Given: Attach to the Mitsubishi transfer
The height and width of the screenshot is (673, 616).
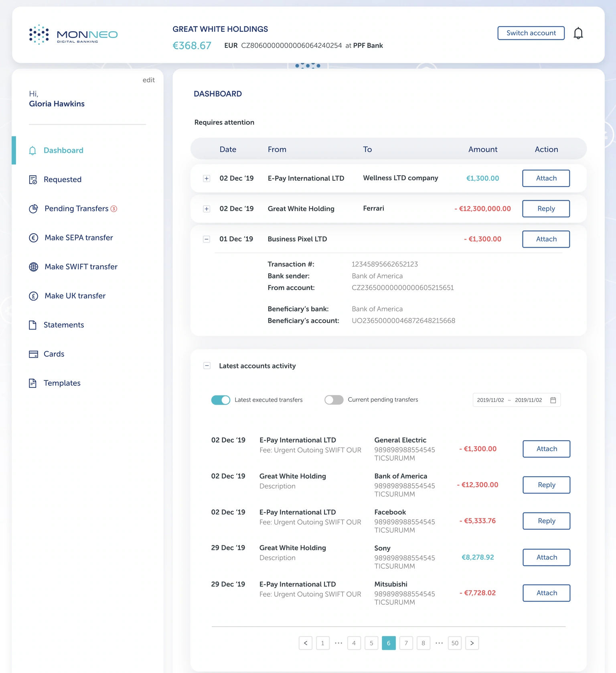Looking at the screenshot, I should [546, 593].
